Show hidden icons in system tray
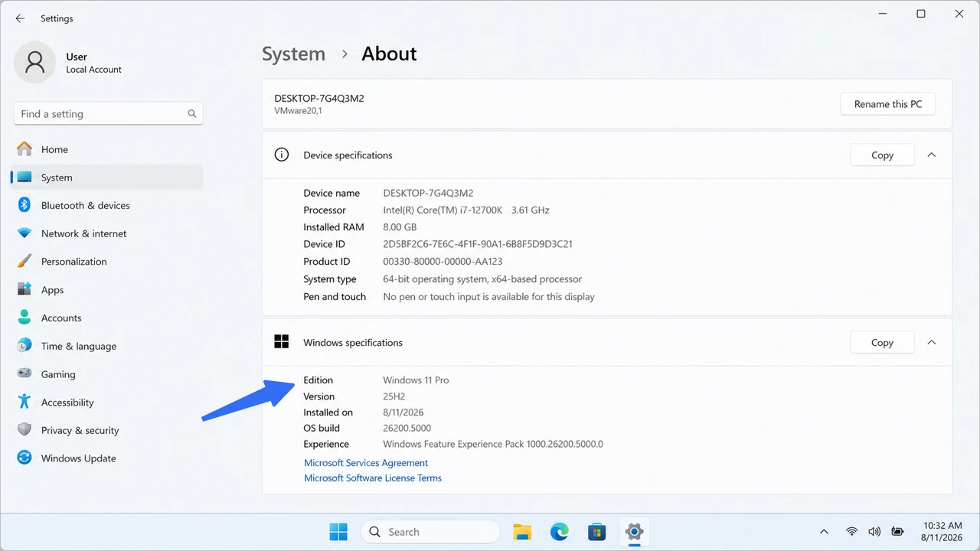980x551 pixels. [x=824, y=532]
